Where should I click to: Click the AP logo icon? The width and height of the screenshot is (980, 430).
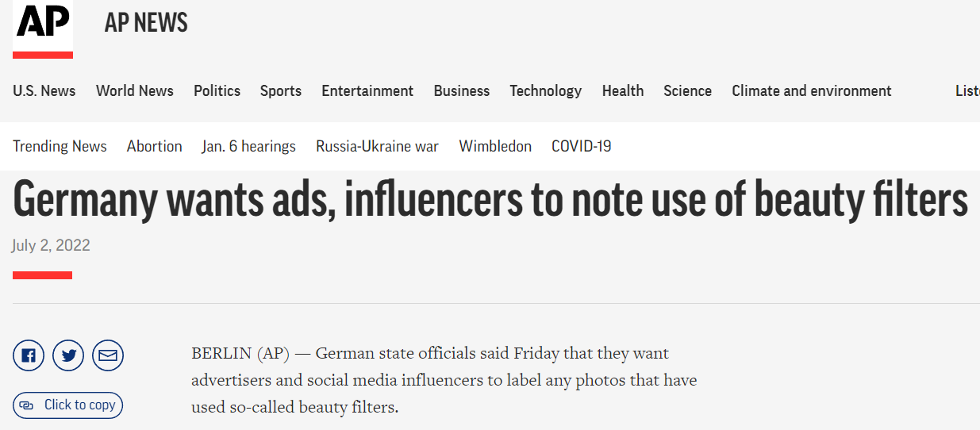coord(43,25)
